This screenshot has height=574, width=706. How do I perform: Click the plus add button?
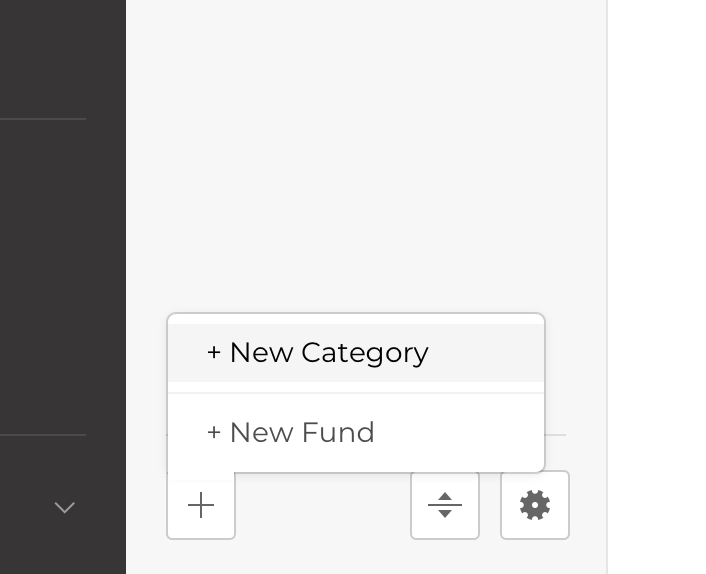pos(201,505)
